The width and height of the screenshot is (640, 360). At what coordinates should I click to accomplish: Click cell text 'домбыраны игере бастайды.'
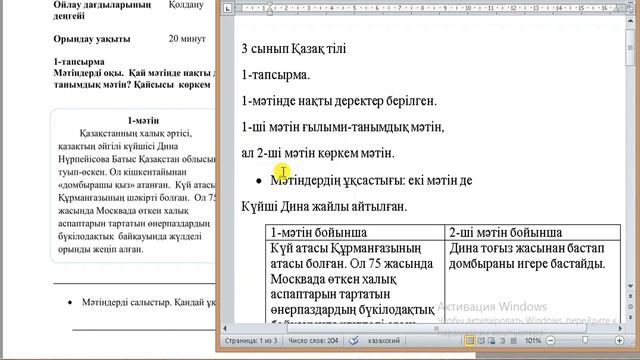point(527,264)
